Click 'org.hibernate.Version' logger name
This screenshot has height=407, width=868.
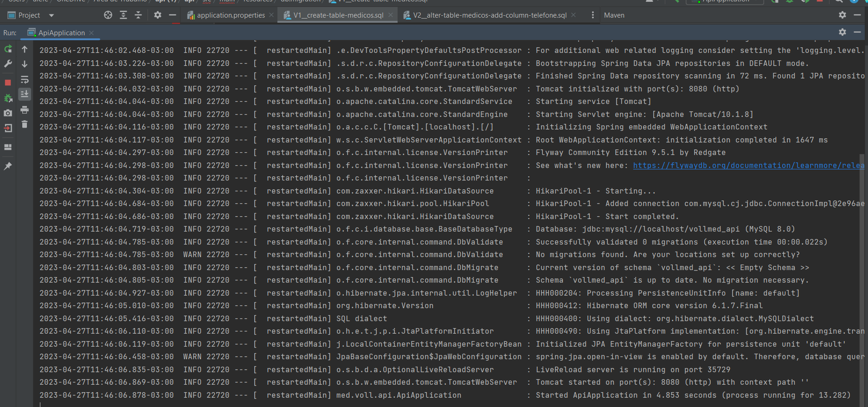tap(385, 305)
